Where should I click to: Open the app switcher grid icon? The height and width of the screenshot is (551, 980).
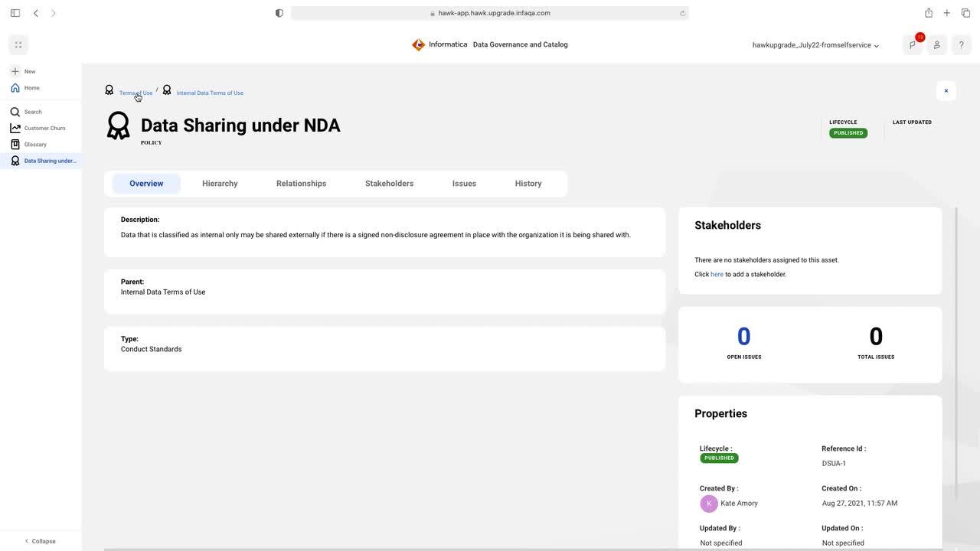[18, 45]
